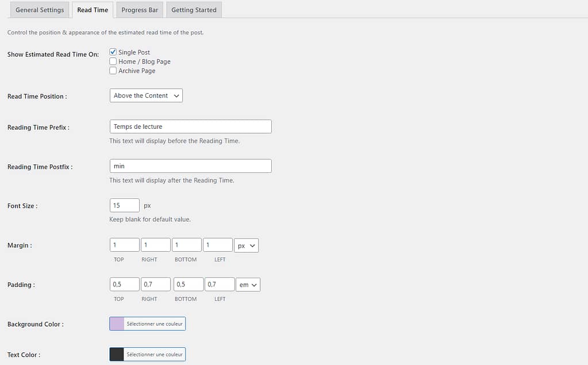Open the Progress Bar tab

140,10
